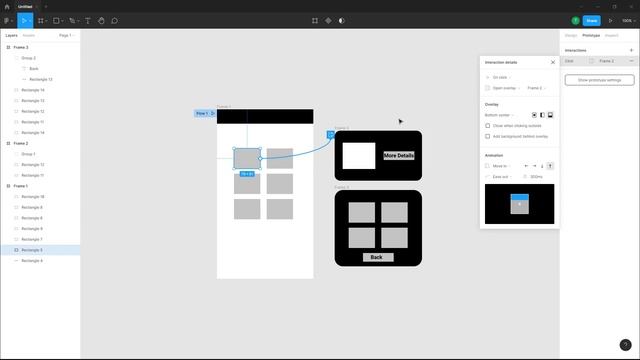Click the prototype connection node on Frame 2
The width and height of the screenshot is (640, 360).
coord(331,135)
